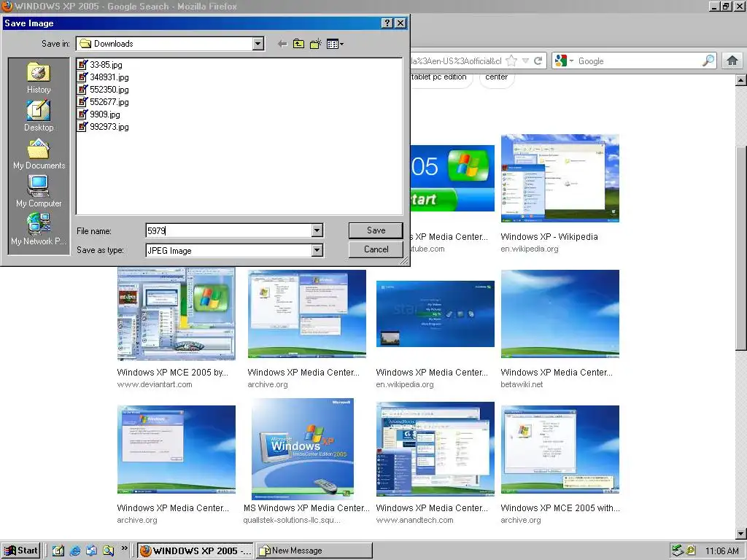Image resolution: width=747 pixels, height=560 pixels.
Task: Expand quick launch overflow chevron
Action: [124, 548]
